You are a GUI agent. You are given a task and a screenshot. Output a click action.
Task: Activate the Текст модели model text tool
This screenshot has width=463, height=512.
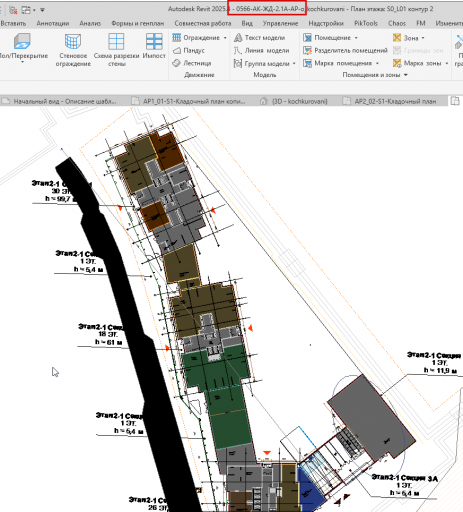pos(259,38)
